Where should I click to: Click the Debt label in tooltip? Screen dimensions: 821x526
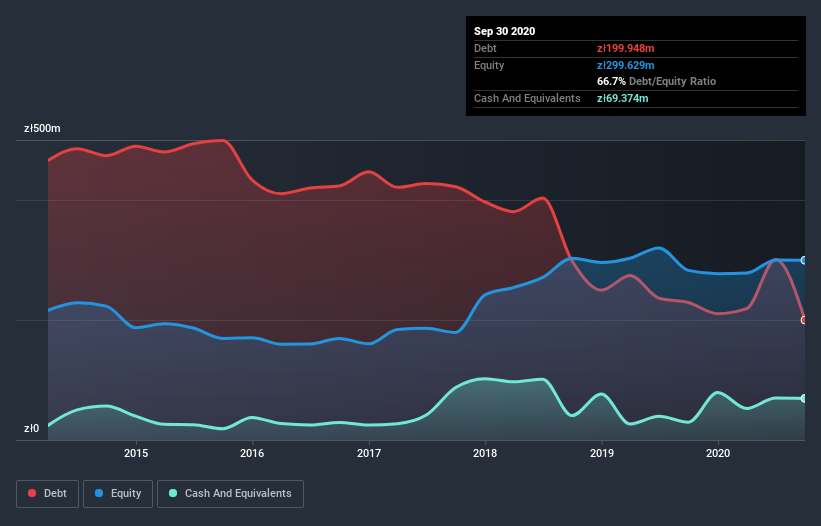pyautogui.click(x=485, y=48)
